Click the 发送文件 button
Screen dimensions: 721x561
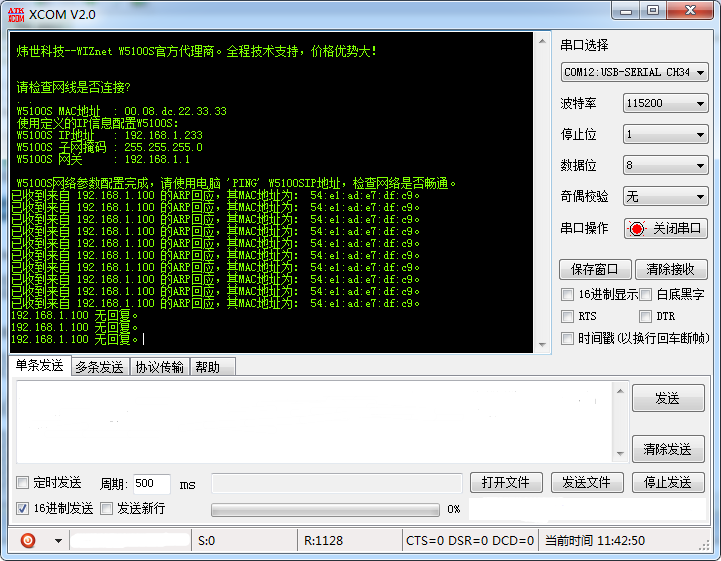(587, 482)
